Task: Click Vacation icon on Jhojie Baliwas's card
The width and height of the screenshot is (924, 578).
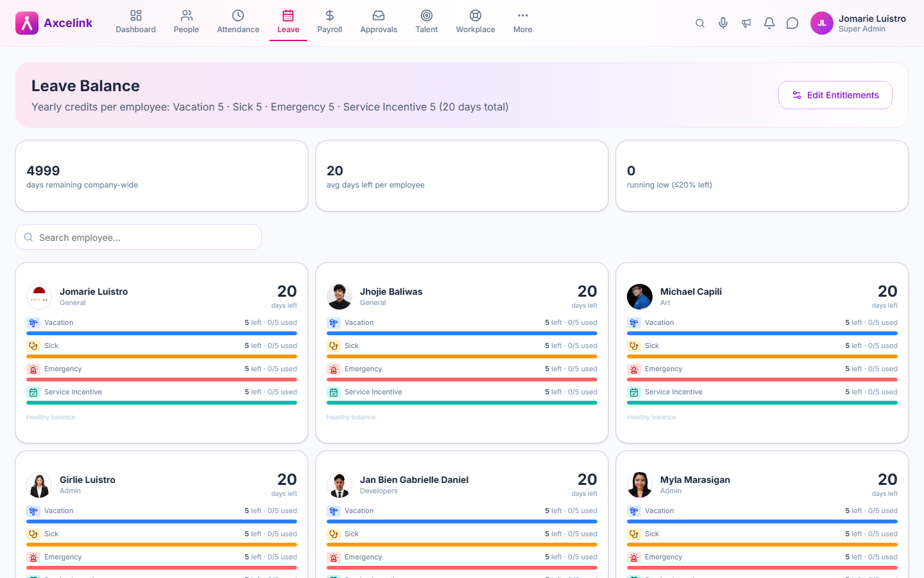Action: (x=334, y=323)
